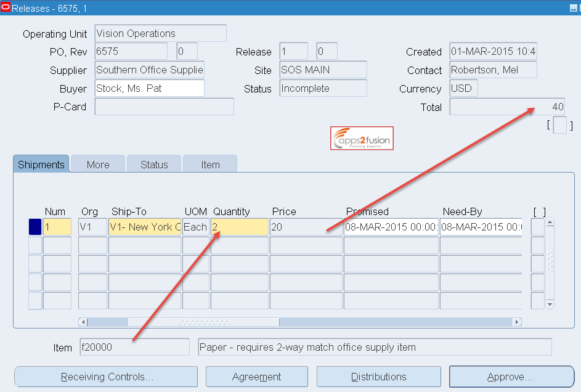Click the vertical scrollbar up arrow
The width and height of the screenshot is (581, 392).
click(550, 223)
